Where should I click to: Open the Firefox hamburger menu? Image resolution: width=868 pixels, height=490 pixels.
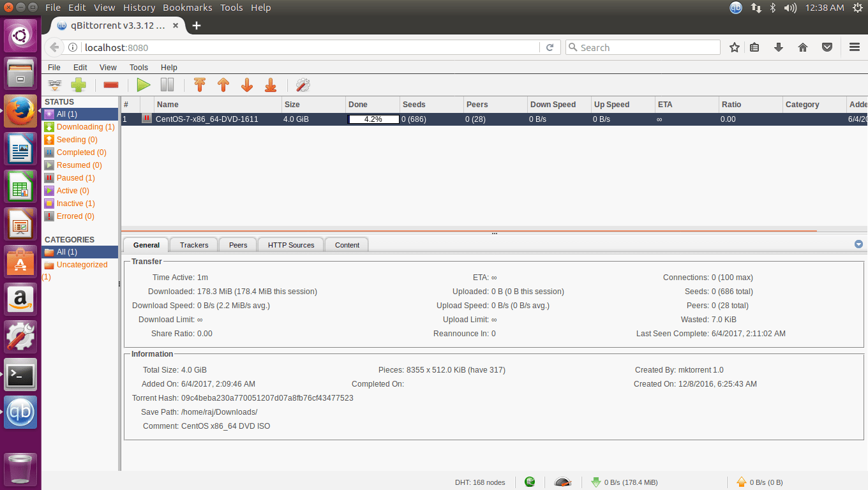tap(855, 47)
